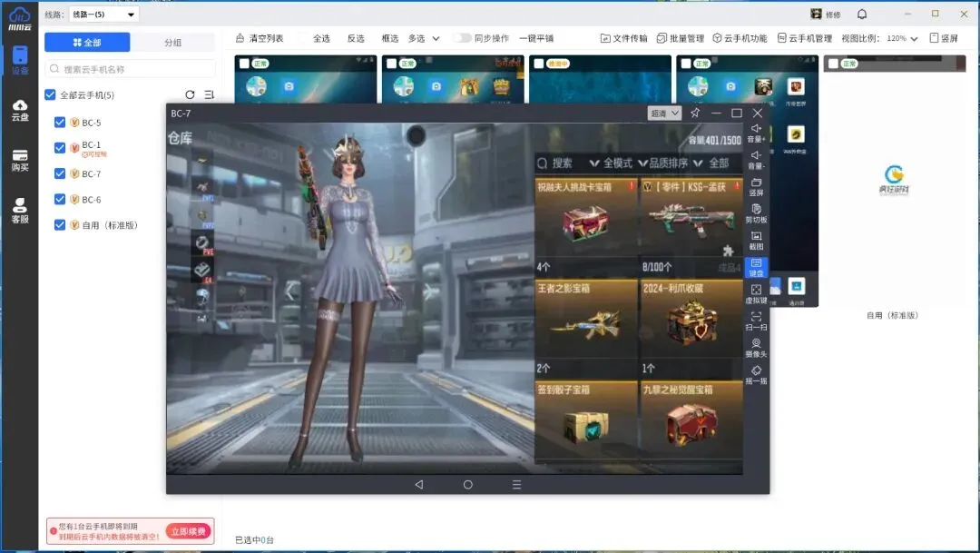Viewport: 980px width, 553px height.
Task: Select the 【零件】KSG-孟获 item
Action: coord(691,227)
